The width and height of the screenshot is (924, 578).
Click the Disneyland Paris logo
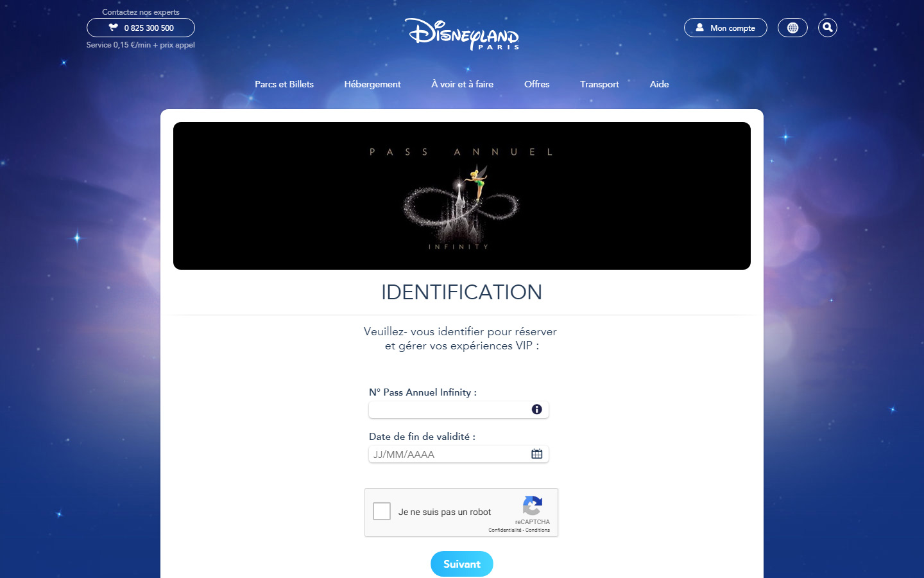click(x=462, y=33)
